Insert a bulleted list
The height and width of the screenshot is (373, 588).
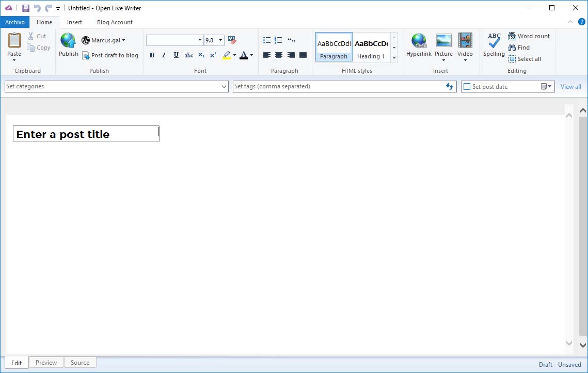pos(267,40)
